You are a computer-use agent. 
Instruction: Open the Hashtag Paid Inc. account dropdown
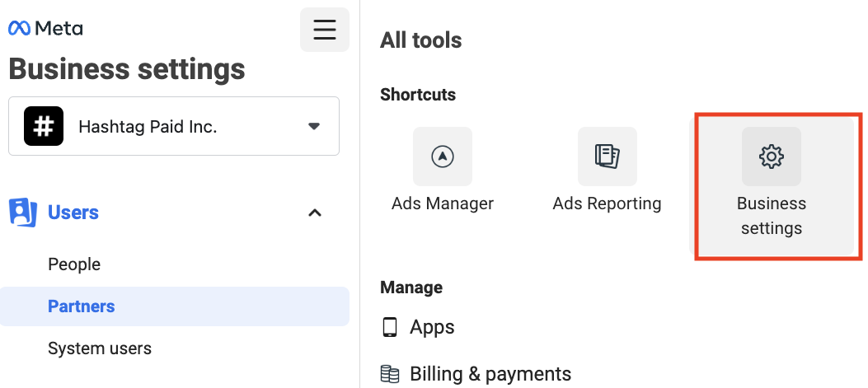174,126
